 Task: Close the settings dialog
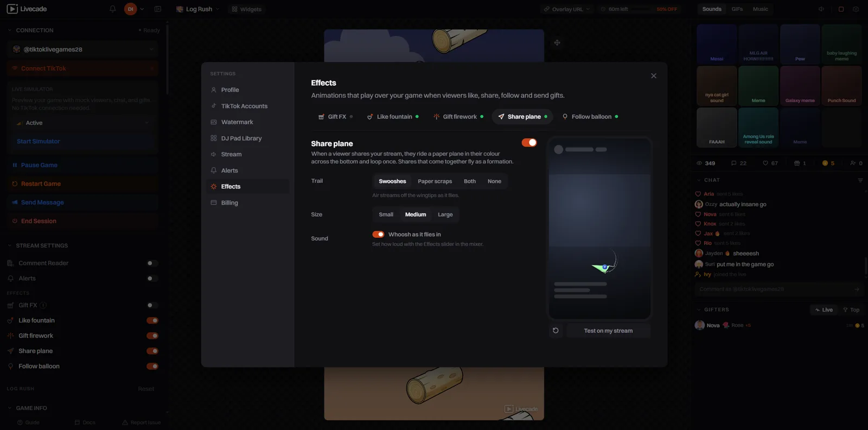654,75
